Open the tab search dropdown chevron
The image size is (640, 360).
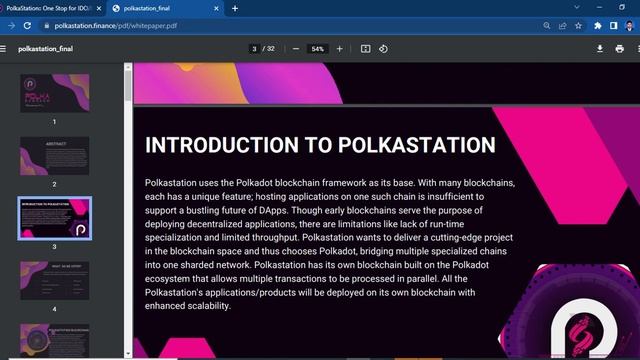pos(577,7)
